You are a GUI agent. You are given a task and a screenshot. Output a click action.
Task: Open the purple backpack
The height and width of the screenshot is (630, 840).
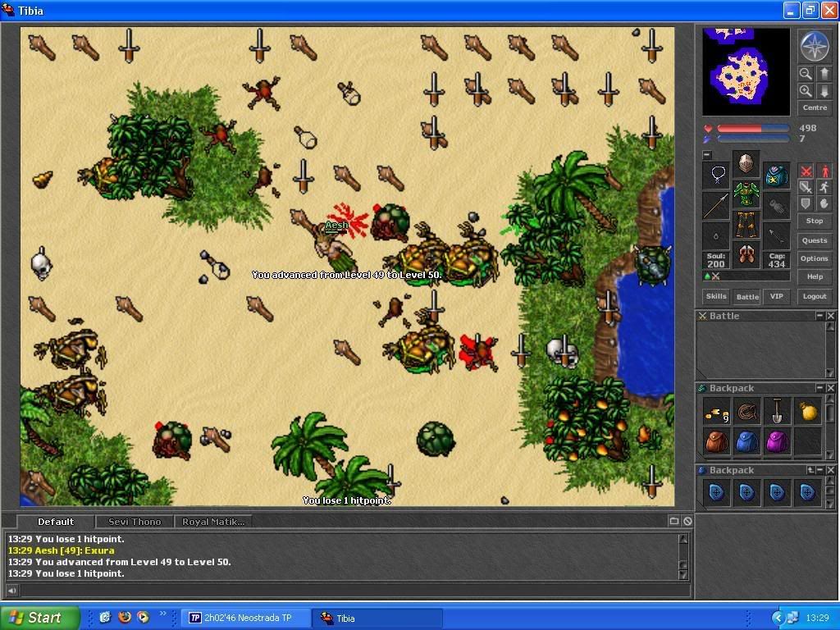coord(778,442)
